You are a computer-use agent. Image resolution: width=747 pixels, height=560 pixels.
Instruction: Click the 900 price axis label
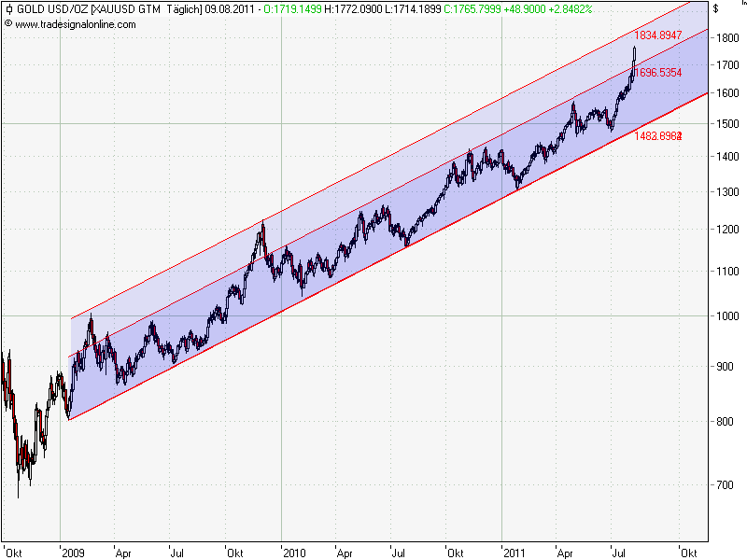[725, 367]
